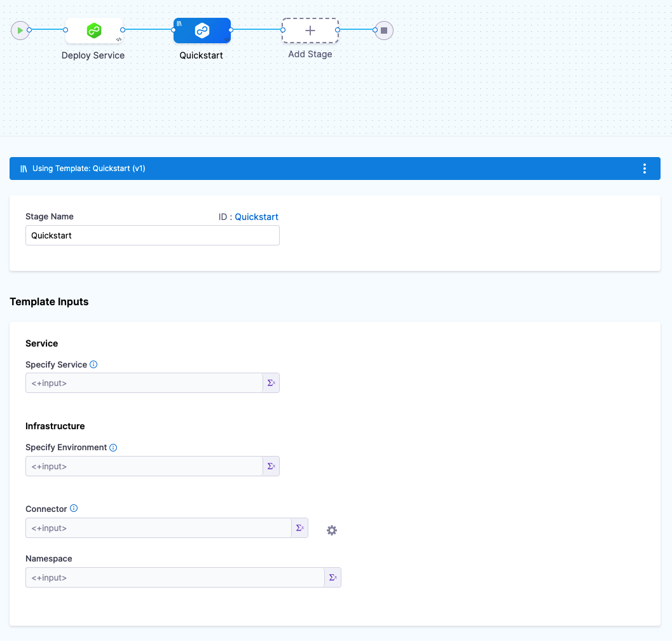Click the Specify Environment input field
The height and width of the screenshot is (641, 672).
coord(144,466)
